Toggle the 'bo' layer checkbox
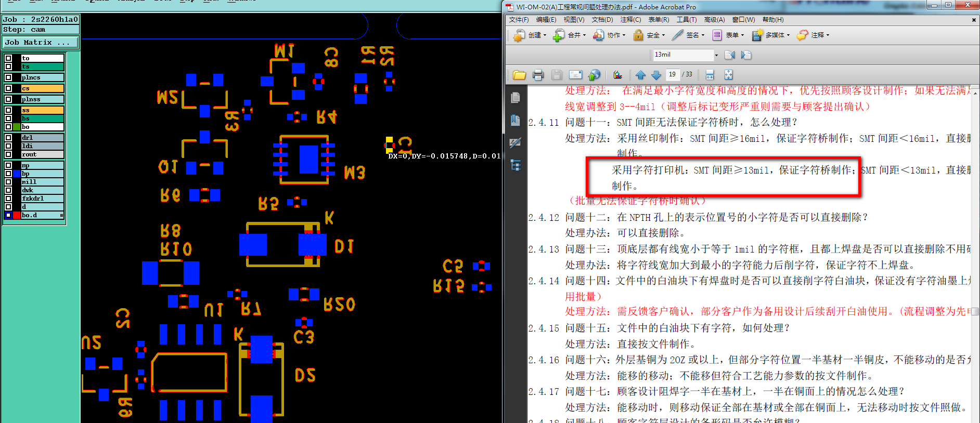 pos(8,127)
